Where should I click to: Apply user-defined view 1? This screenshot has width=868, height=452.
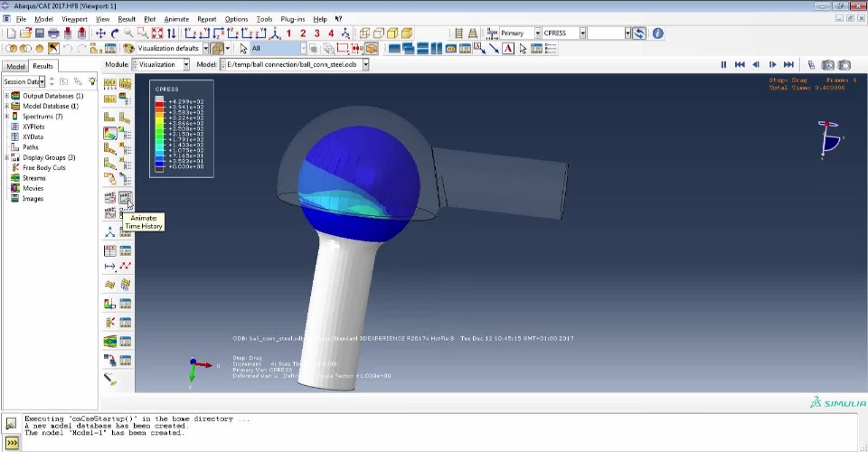(x=288, y=33)
